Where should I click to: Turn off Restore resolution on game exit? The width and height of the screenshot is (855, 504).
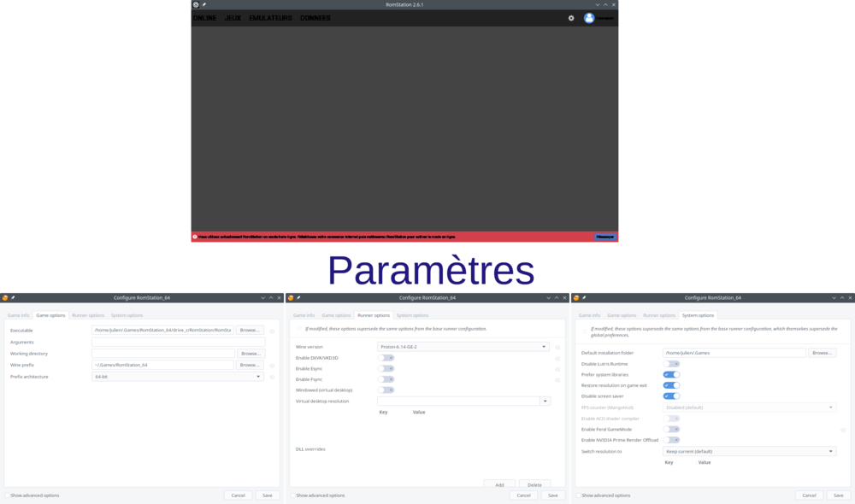[672, 385]
